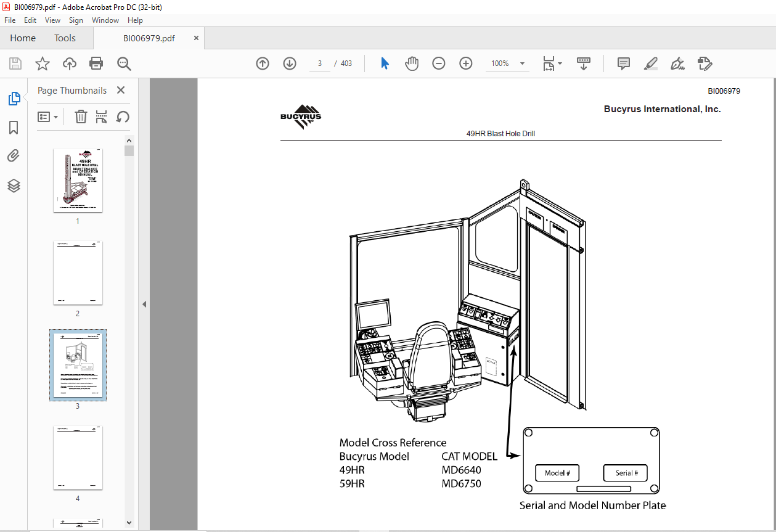Open the Fill & Sign pen tool

click(677, 63)
